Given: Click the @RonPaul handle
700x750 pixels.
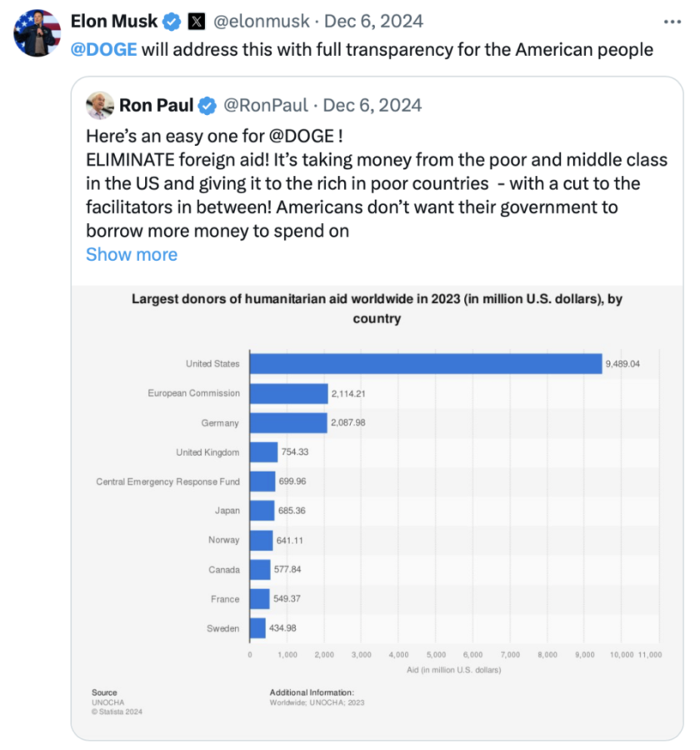Looking at the screenshot, I should (x=267, y=105).
